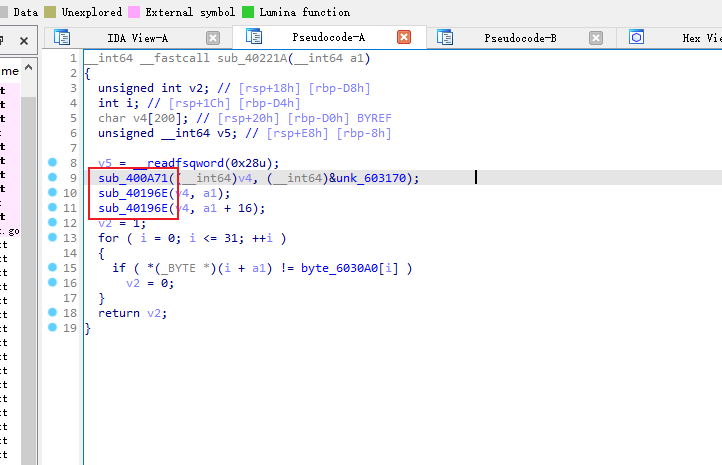This screenshot has width=722, height=465.
Task: Click sub_40221A in function signature
Action: (252, 58)
